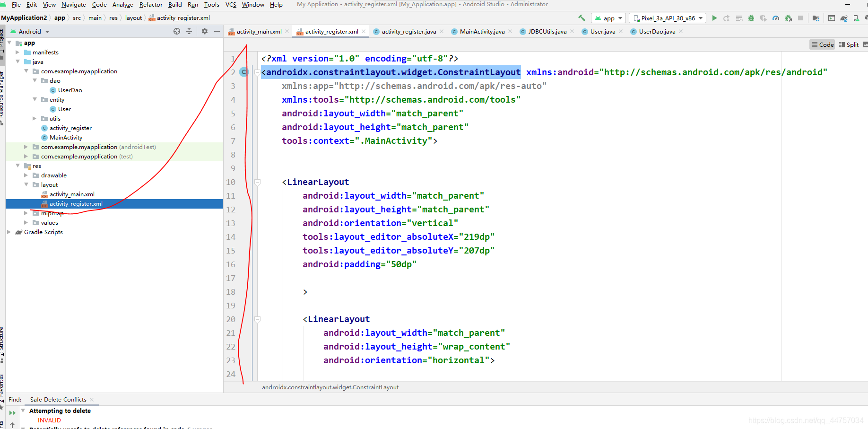The image size is (868, 429).
Task: Open the run configuration dropdown labeled app
Action: pyautogui.click(x=608, y=18)
